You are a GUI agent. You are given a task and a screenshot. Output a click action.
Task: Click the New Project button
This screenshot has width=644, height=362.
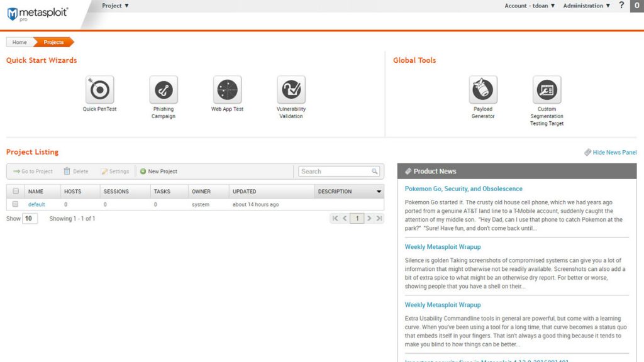tap(158, 171)
